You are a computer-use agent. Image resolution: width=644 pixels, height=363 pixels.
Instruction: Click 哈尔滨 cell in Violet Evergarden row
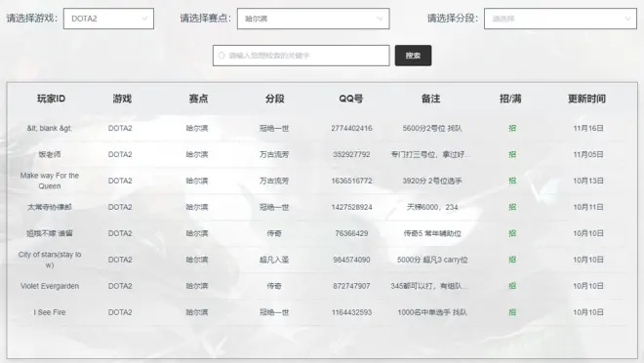click(197, 286)
